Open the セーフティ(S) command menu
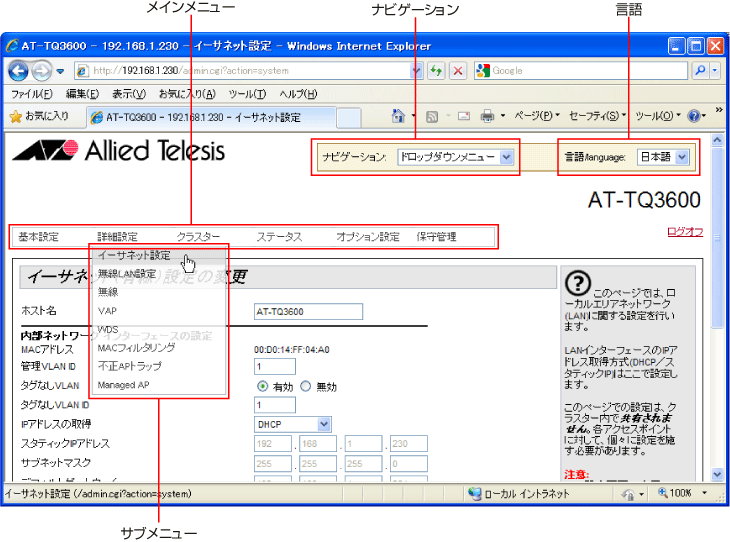Screen dimensions: 730x542 pyautogui.click(x=597, y=115)
